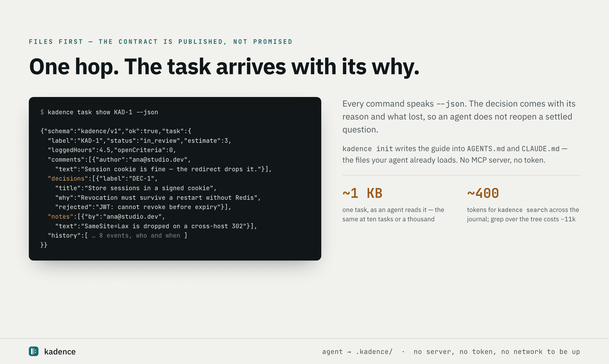Click the footer text 'no server, no token, no network to be up'
The height and width of the screenshot is (364, 609).
(x=497, y=352)
